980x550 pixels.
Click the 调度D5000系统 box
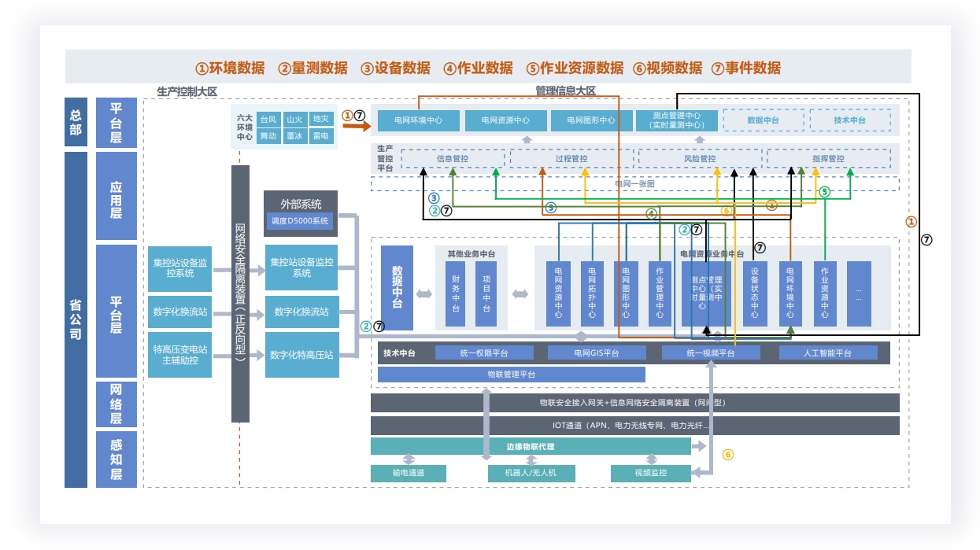tap(300, 221)
